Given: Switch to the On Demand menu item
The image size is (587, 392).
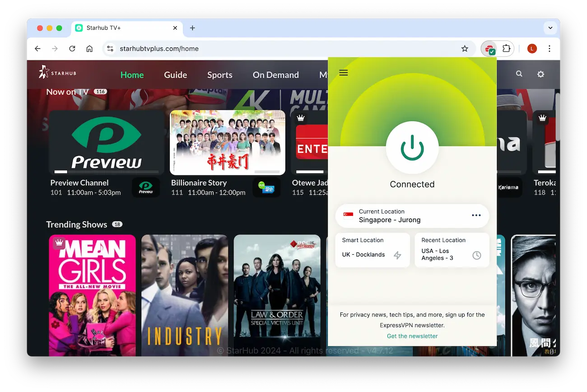Looking at the screenshot, I should click(275, 75).
